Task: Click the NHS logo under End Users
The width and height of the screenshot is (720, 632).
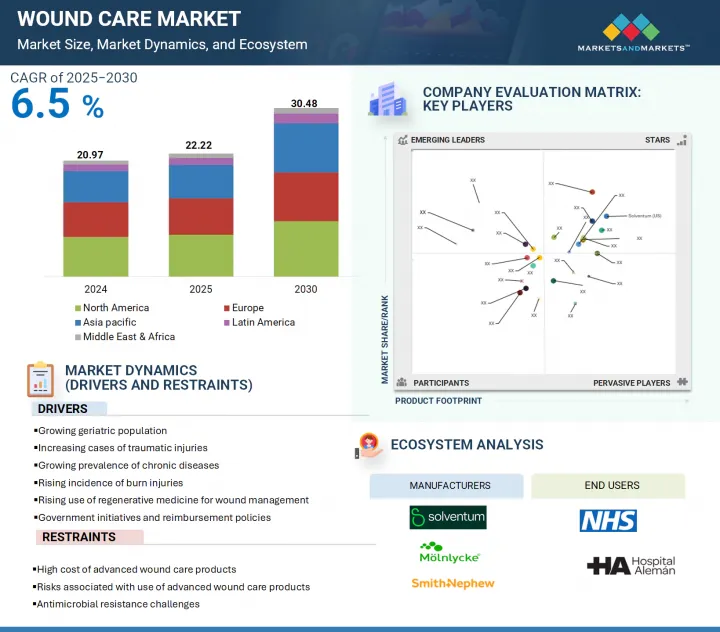Action: click(608, 520)
